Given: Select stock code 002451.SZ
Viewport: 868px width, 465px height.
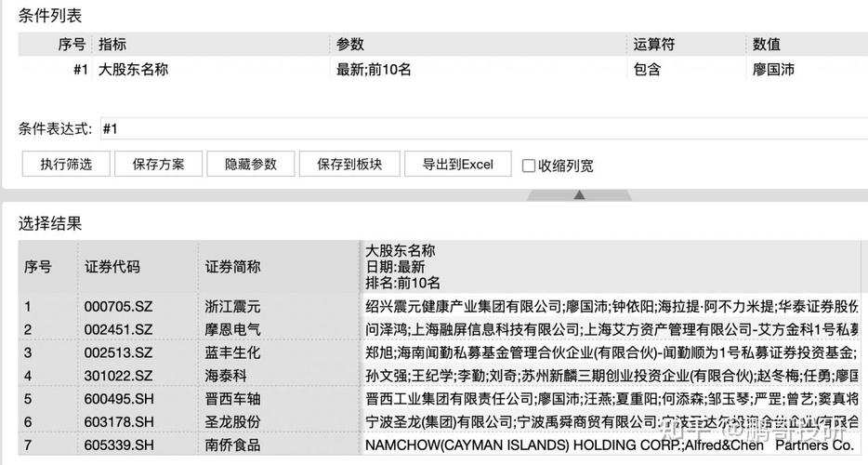Looking at the screenshot, I should 118,330.
